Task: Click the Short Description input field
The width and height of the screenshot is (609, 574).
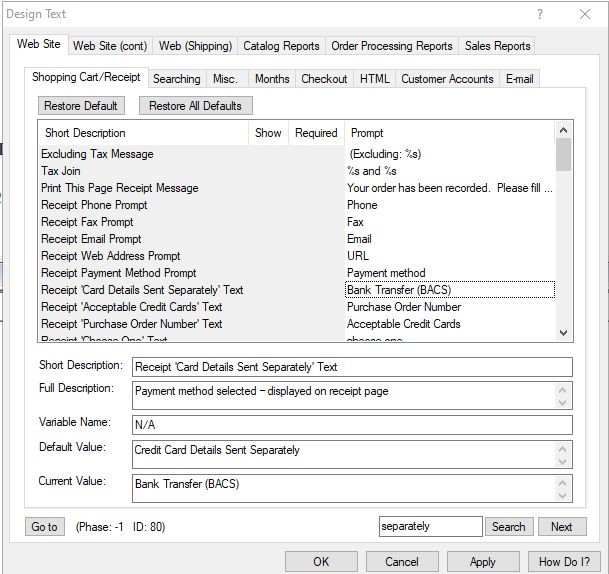Action: 352,367
